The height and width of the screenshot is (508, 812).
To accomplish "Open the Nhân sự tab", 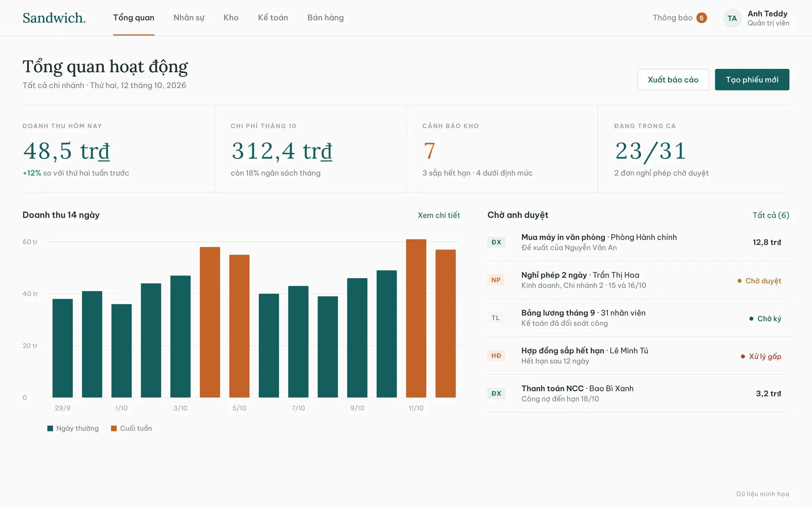I will 189,18.
